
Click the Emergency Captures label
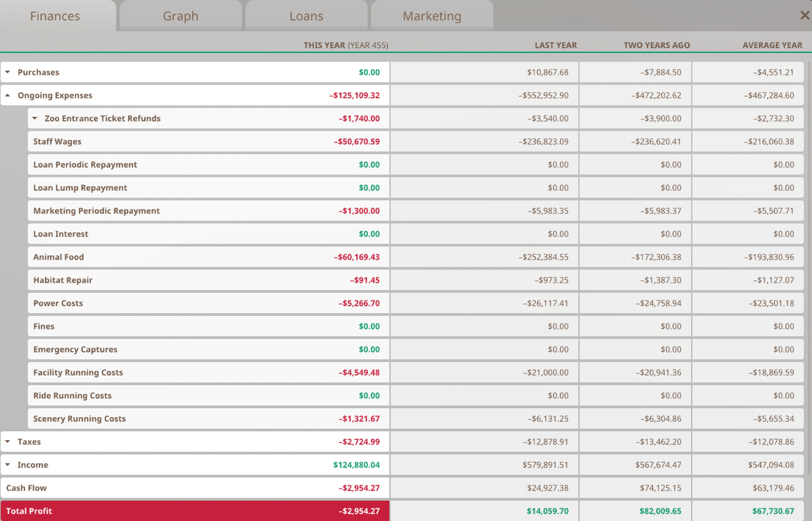pos(75,350)
